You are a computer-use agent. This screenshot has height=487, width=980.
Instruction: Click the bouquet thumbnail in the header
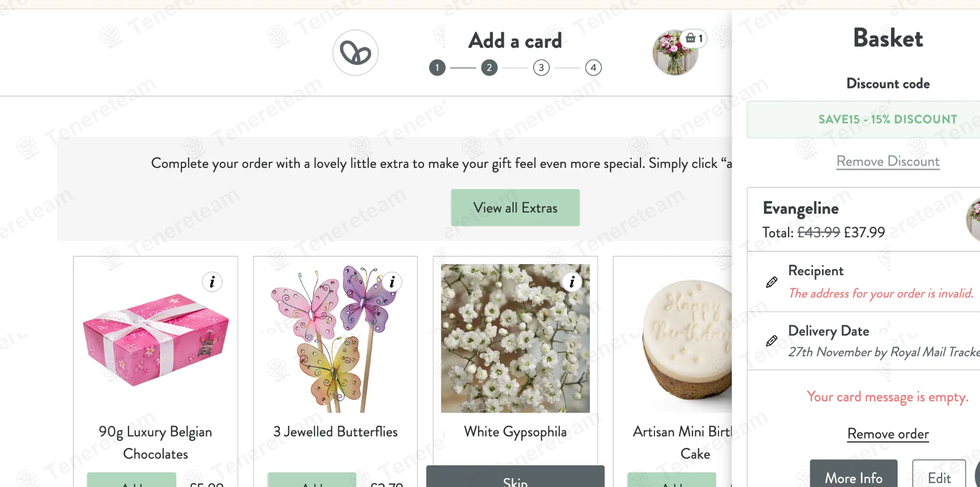[x=675, y=53]
